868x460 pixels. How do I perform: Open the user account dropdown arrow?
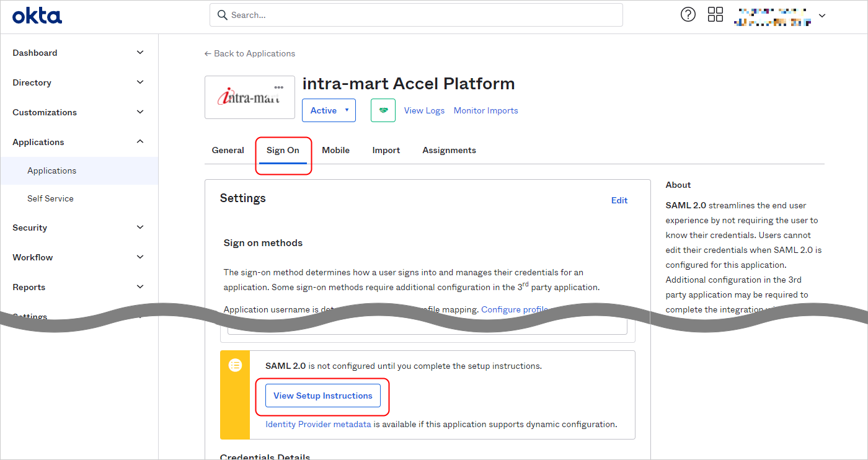point(822,15)
